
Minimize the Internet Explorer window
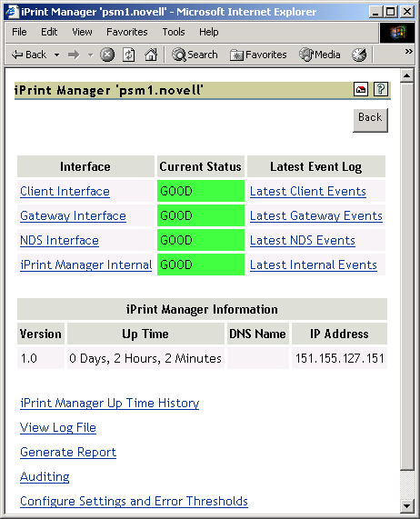pos(375,12)
